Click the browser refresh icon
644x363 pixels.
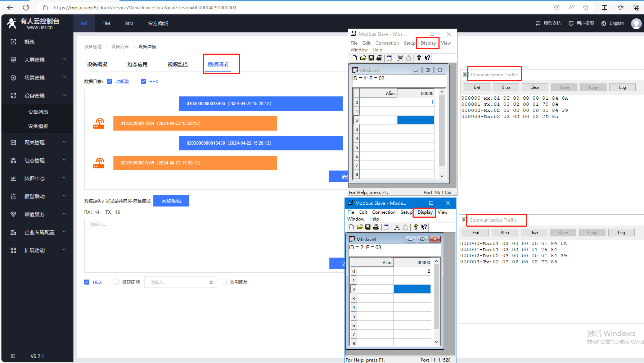26,8
